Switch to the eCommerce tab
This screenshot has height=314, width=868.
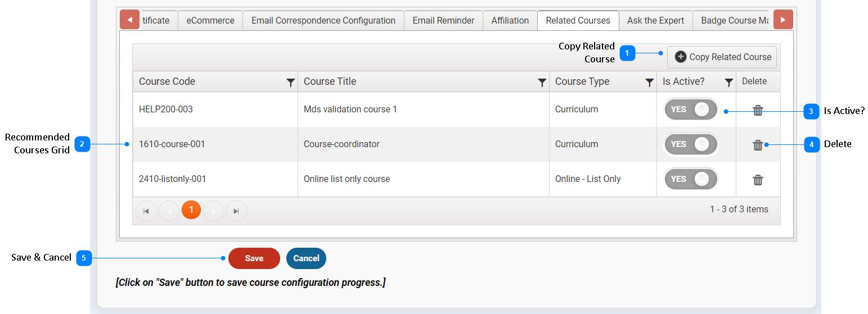210,20
